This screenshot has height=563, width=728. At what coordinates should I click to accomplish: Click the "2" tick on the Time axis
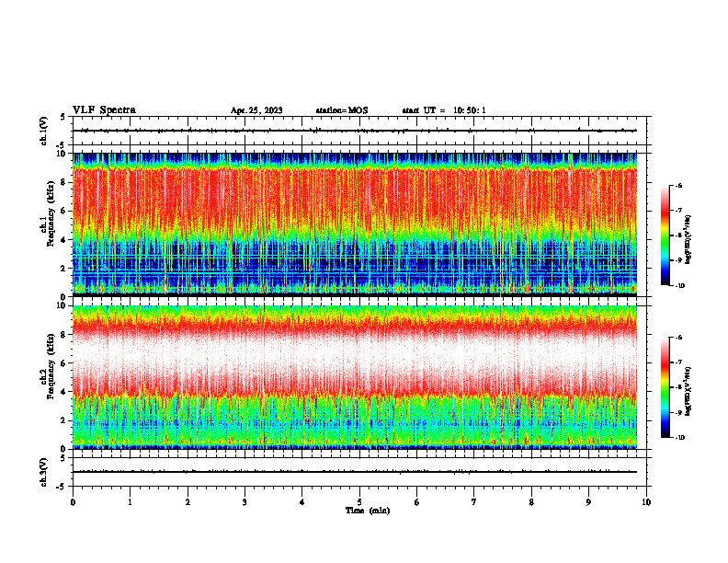188,502
